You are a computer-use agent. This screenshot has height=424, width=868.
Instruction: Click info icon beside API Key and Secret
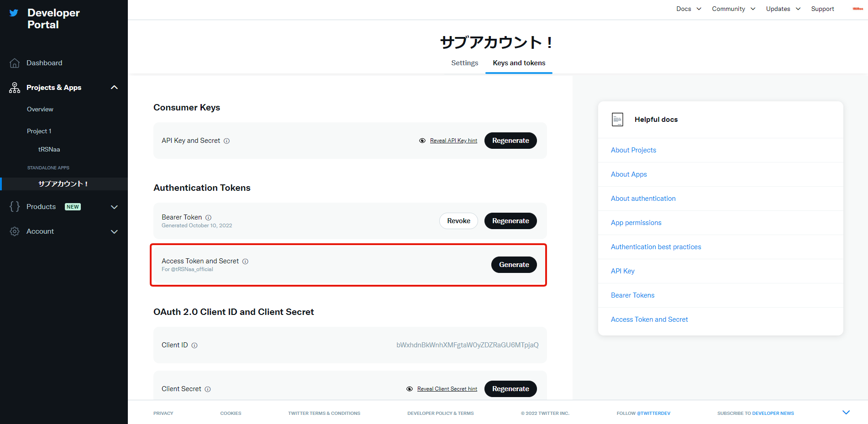[x=227, y=141]
